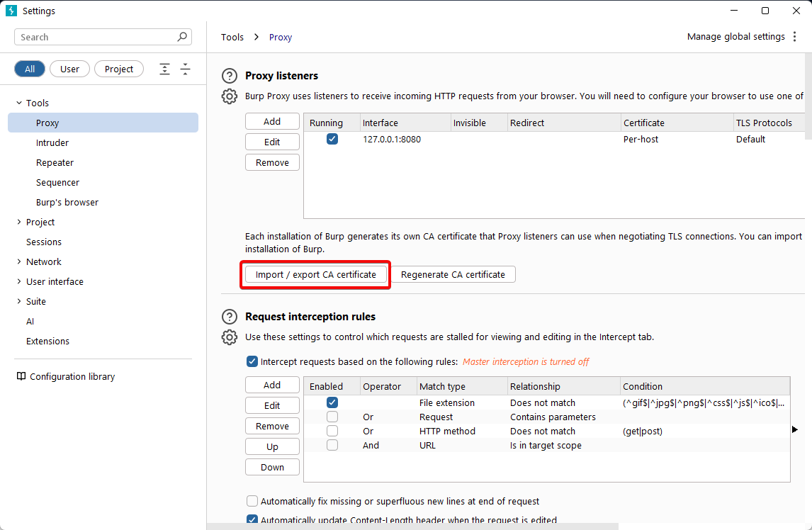Viewport: 812px width, 530px height.
Task: Click the search magnifier icon
Action: (182, 37)
